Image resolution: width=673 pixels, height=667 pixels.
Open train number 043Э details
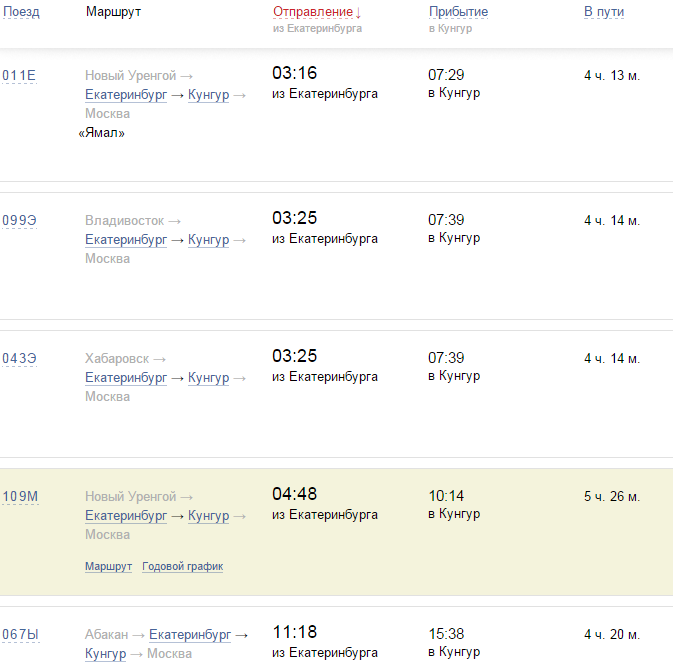(19, 359)
